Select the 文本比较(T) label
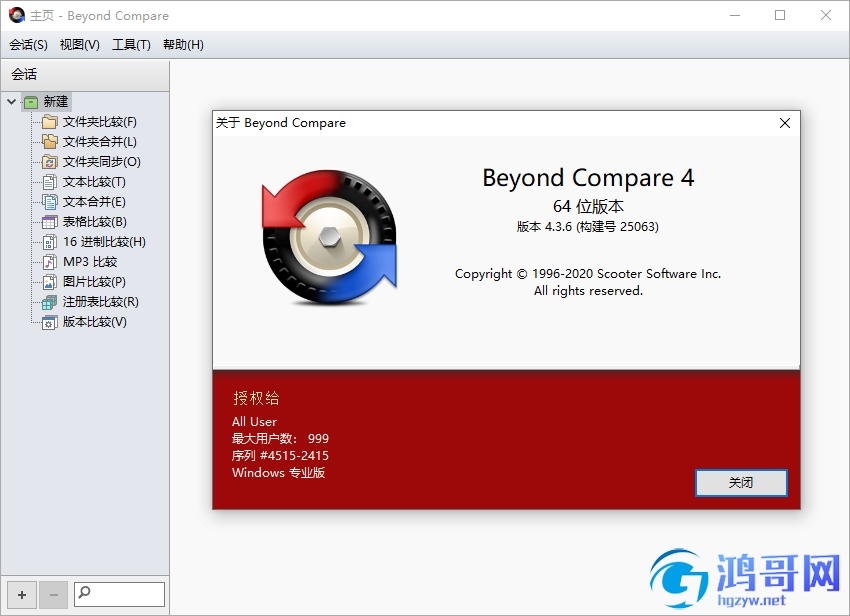Screen dimensions: 850x616 pos(94,182)
